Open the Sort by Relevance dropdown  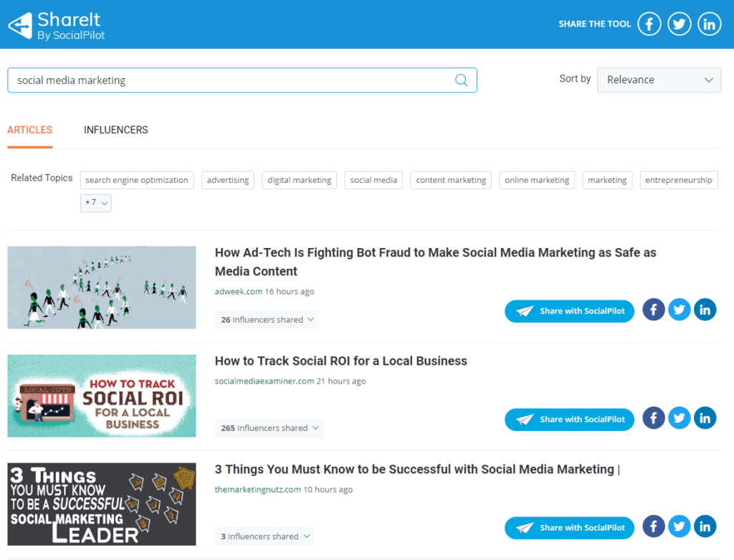click(x=659, y=80)
